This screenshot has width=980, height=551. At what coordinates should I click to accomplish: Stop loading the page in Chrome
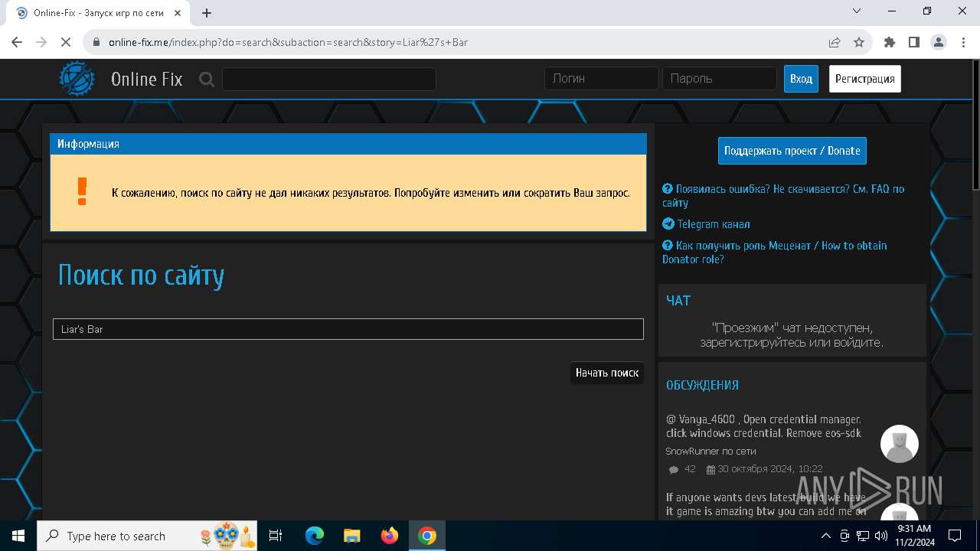[66, 42]
